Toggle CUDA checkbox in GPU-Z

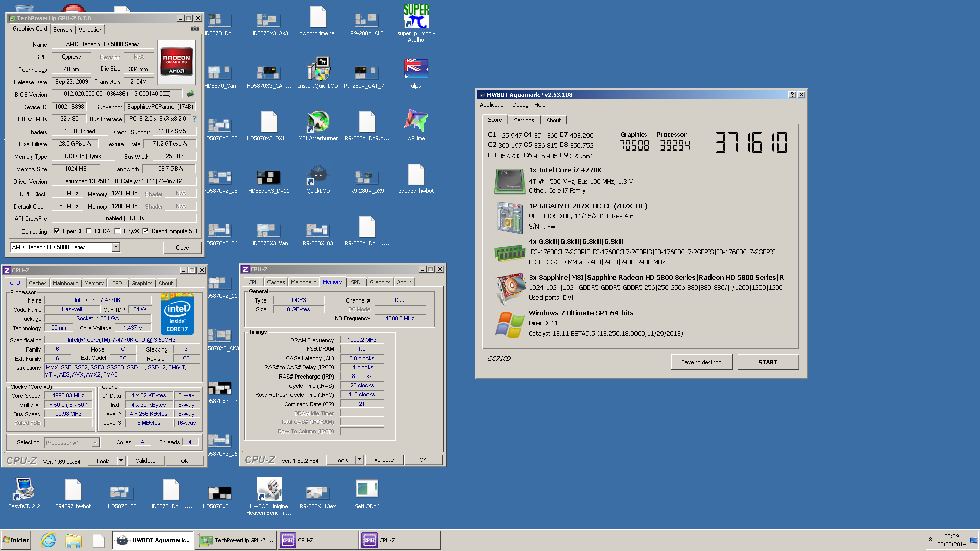[89, 231]
